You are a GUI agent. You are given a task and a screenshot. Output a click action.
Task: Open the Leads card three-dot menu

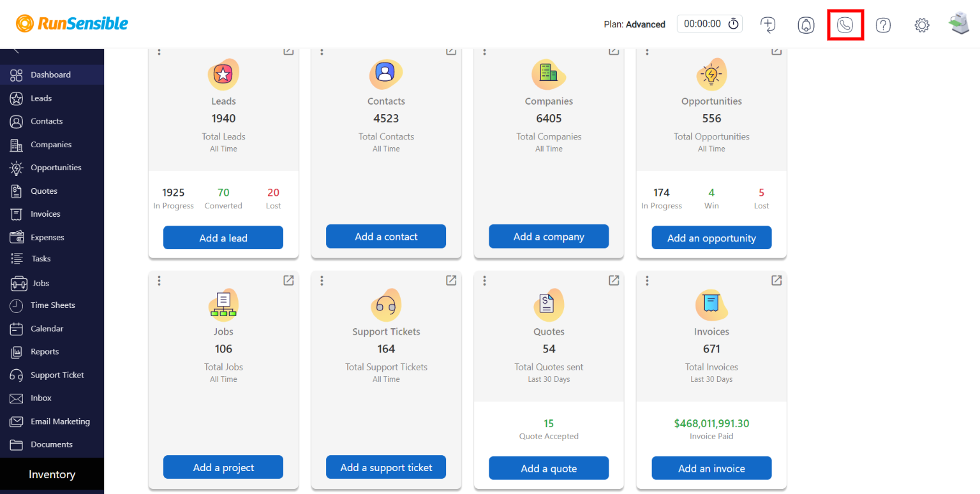click(x=159, y=51)
